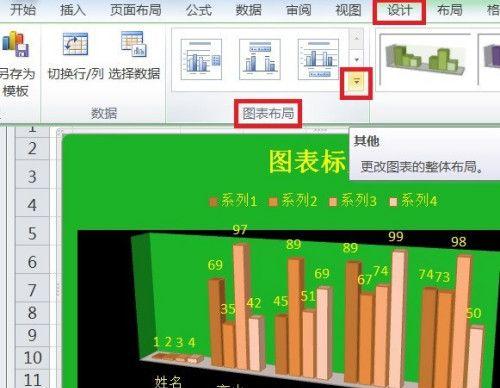
Task: Select row header 10
Action: 32,358
